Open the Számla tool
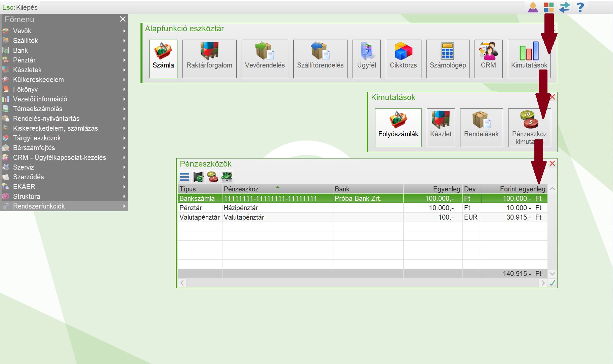The height and width of the screenshot is (364, 613). tap(163, 59)
